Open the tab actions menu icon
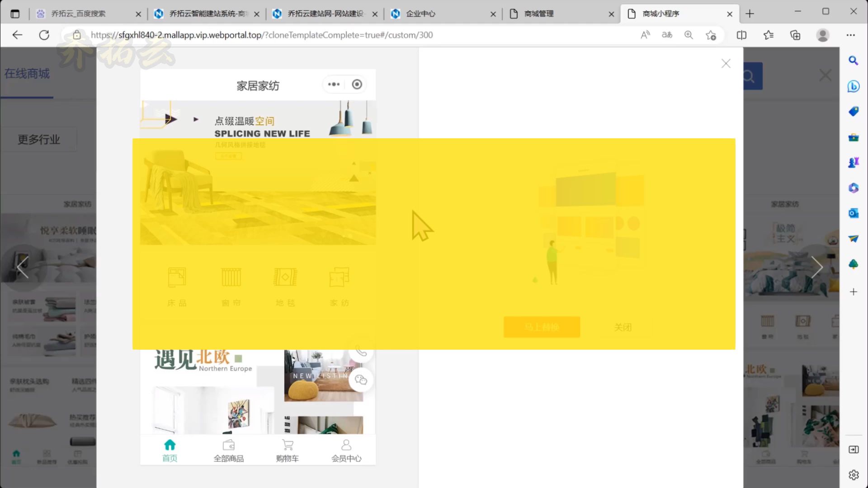This screenshot has height=488, width=868. click(x=15, y=14)
